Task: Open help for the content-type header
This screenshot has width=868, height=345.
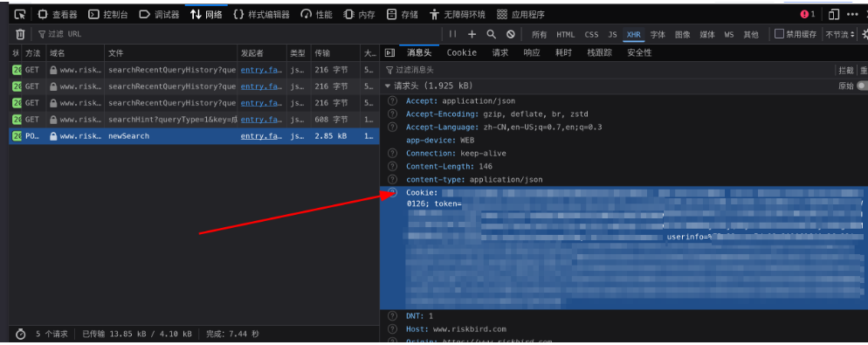Action: coord(392,179)
